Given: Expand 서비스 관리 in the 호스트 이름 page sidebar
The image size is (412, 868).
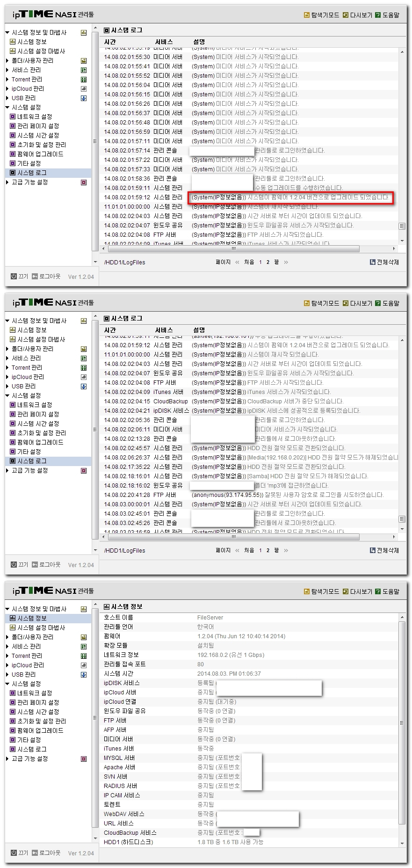Looking at the screenshot, I should click(x=7, y=646).
